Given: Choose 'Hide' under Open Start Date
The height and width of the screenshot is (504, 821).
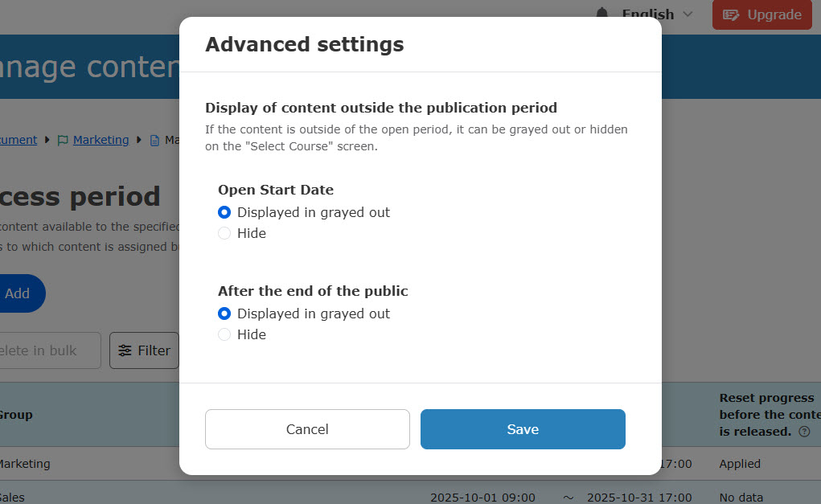Looking at the screenshot, I should tap(224, 233).
